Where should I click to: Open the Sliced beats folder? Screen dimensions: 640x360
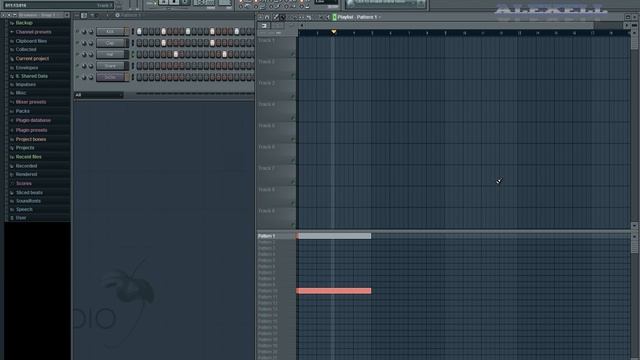click(29, 193)
